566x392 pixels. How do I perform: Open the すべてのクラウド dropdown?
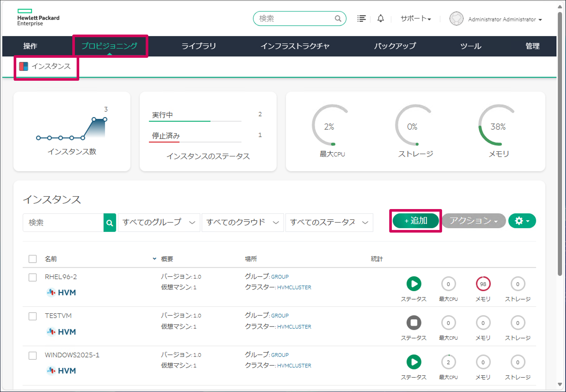tap(242, 222)
